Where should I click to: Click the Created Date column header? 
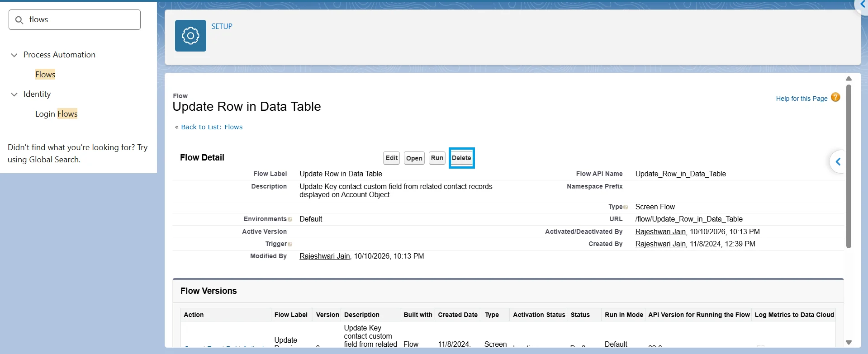click(458, 315)
